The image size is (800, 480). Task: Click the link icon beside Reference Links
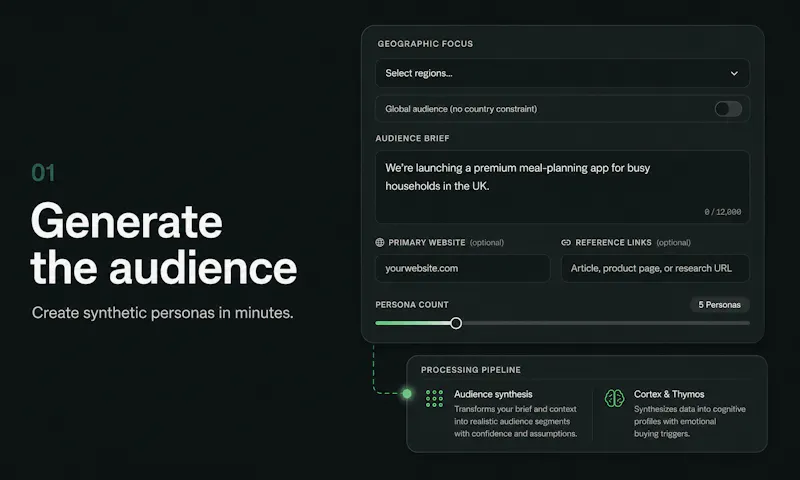[566, 242]
